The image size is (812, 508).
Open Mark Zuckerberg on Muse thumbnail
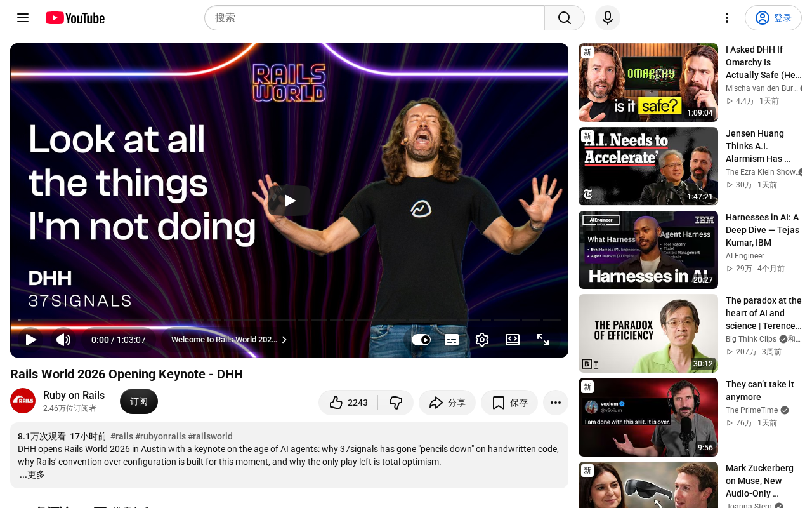(648, 485)
